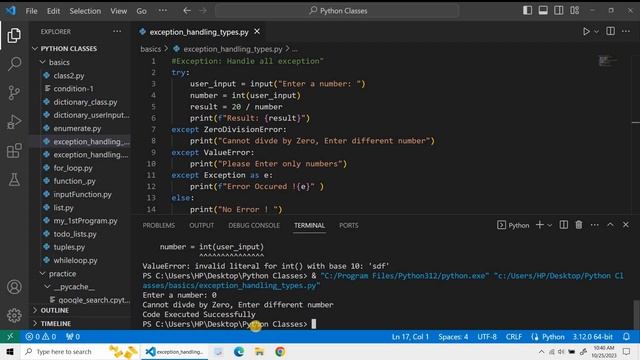Open Accounts menu icon

tap(14, 287)
